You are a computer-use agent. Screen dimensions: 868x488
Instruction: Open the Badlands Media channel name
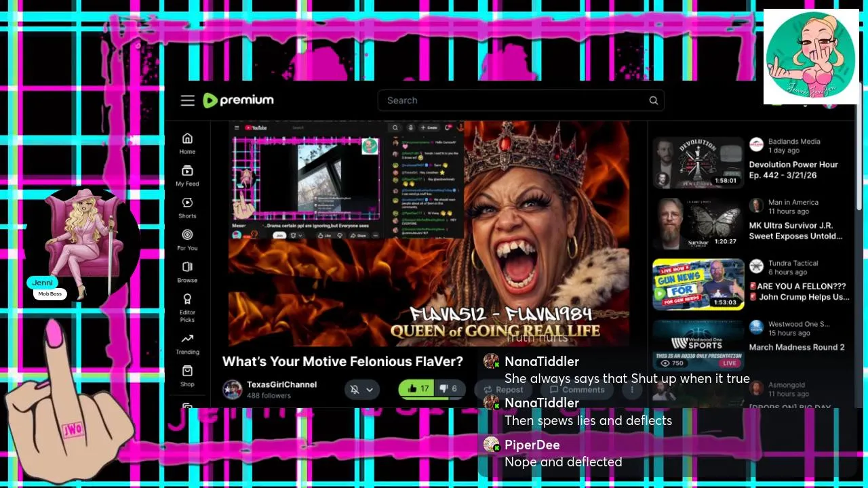794,142
